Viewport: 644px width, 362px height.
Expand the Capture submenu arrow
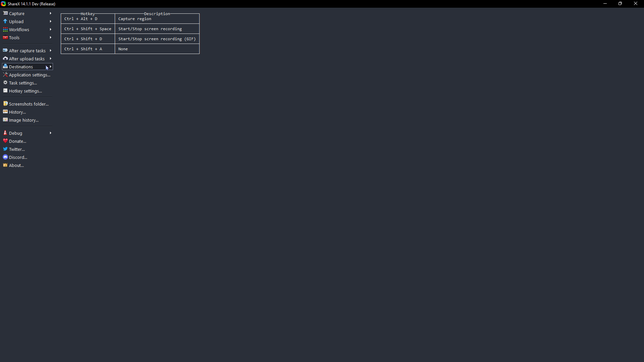(50, 13)
